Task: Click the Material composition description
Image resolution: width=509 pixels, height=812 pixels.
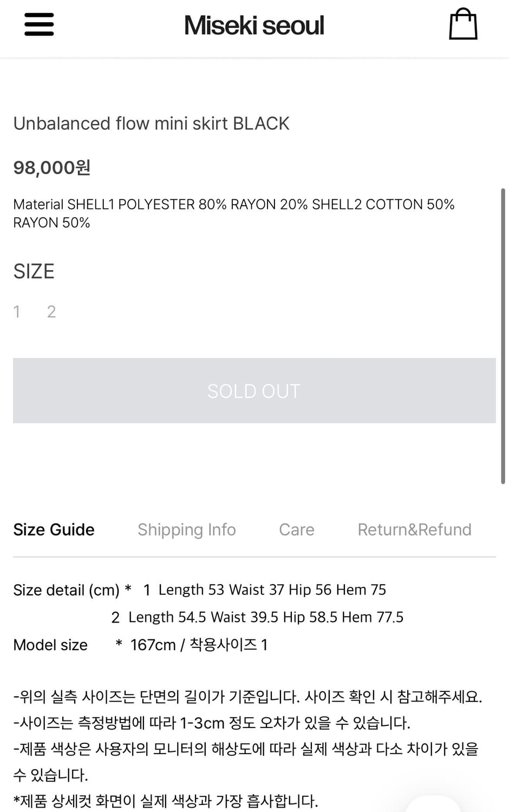Action: point(233,213)
